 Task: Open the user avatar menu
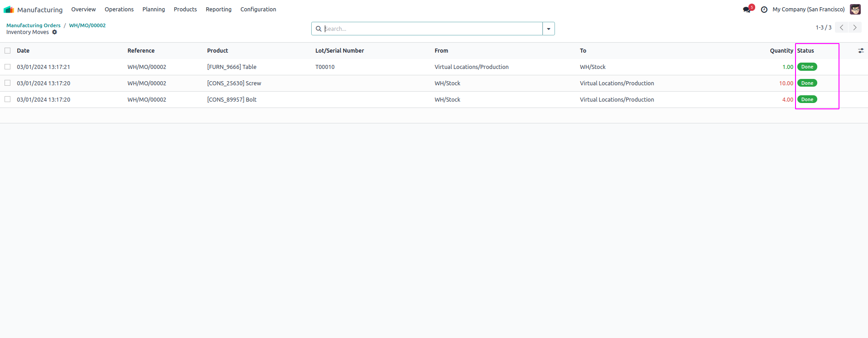(855, 10)
